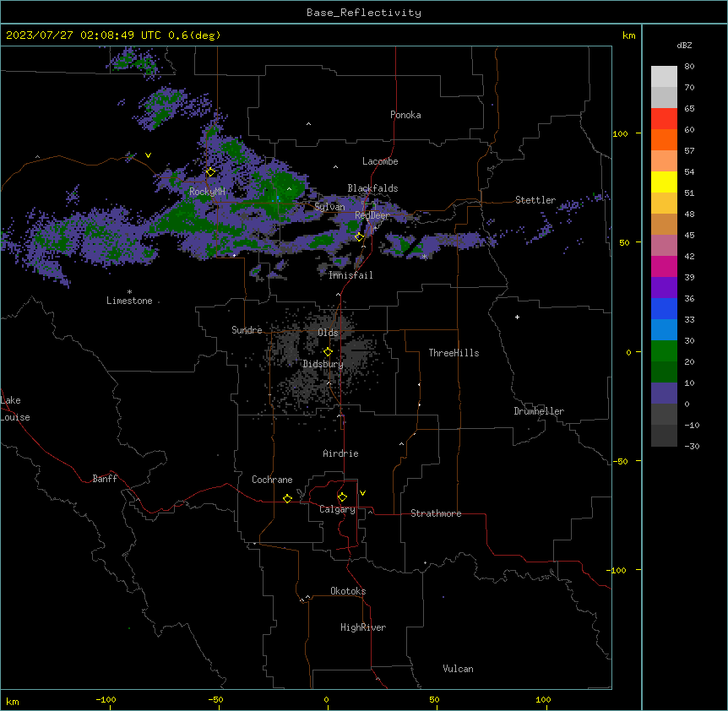The width and height of the screenshot is (728, 711).
Task: Click the Stettler city label
Action: click(535, 200)
